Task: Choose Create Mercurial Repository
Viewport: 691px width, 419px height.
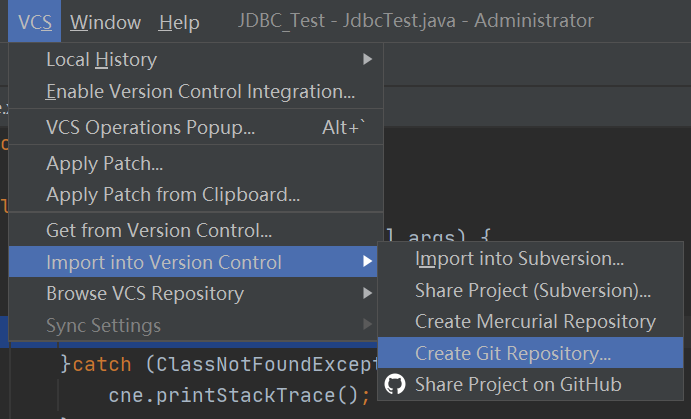Action: tap(531, 322)
